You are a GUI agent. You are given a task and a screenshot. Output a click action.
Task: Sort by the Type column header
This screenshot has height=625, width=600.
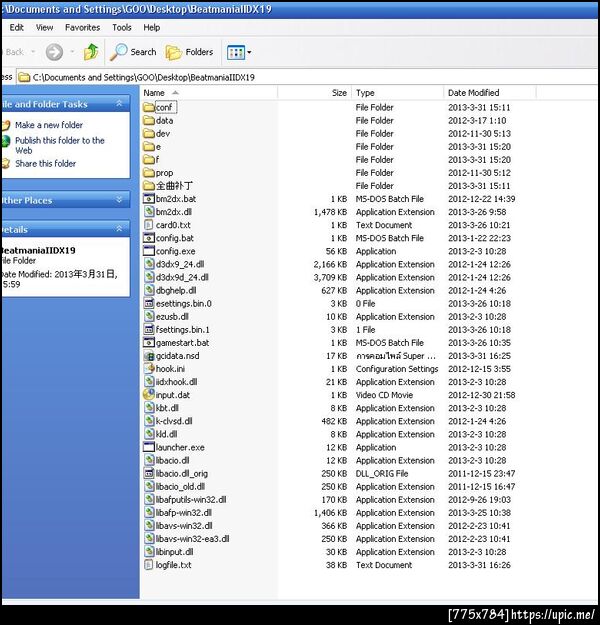click(397, 93)
